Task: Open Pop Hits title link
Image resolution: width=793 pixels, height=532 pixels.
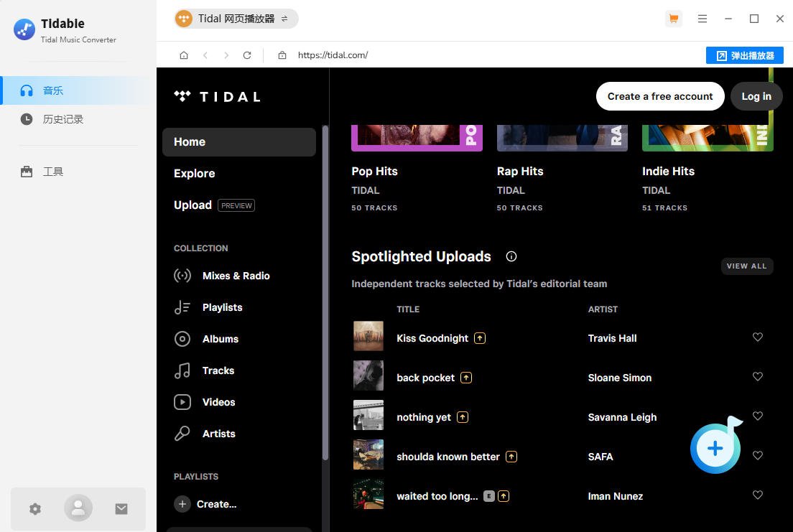Action: (374, 172)
